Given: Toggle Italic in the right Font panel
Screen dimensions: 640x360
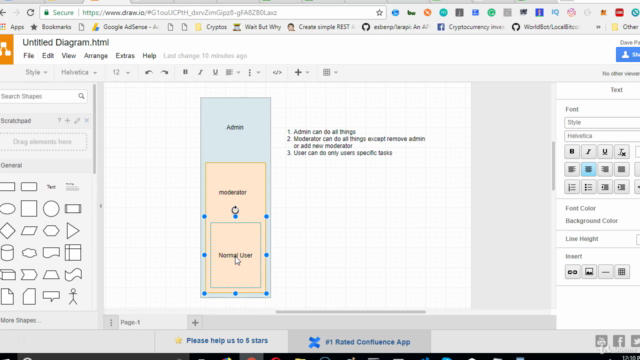Looking at the screenshot, I should tap(588, 152).
